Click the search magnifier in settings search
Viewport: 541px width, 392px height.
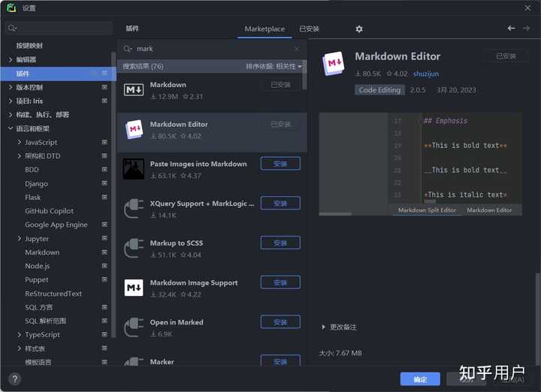click(12, 28)
